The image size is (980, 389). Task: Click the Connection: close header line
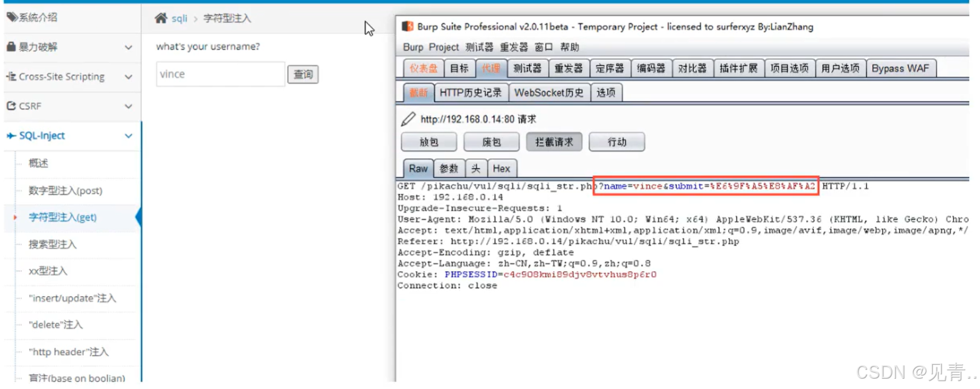tap(447, 285)
